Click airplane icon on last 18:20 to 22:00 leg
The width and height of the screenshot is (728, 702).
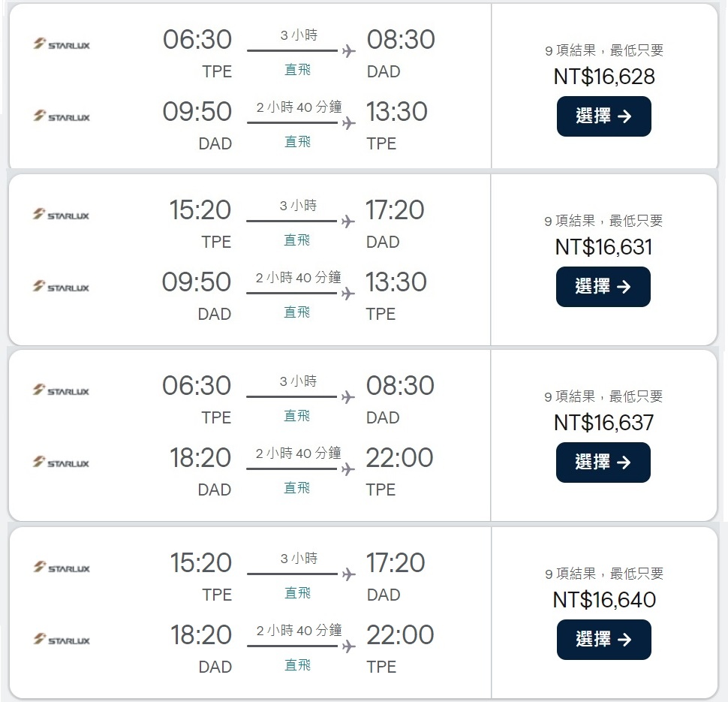click(x=349, y=646)
